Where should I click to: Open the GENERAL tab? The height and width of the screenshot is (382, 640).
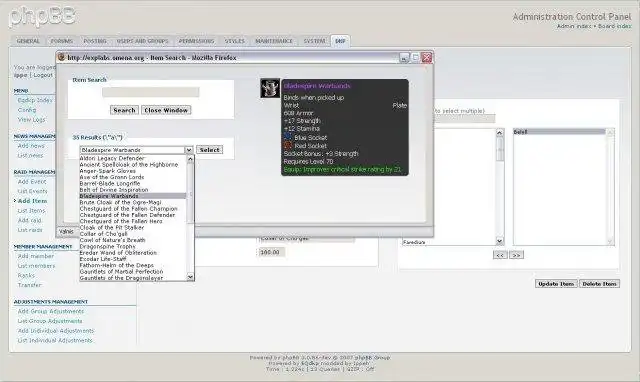[x=28, y=41]
